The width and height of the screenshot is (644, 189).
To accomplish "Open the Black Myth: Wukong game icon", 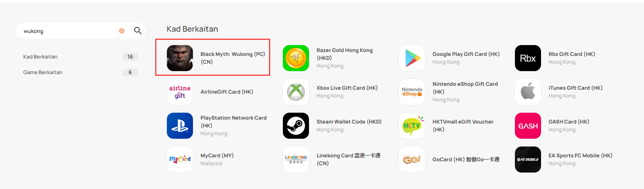I will click(180, 58).
